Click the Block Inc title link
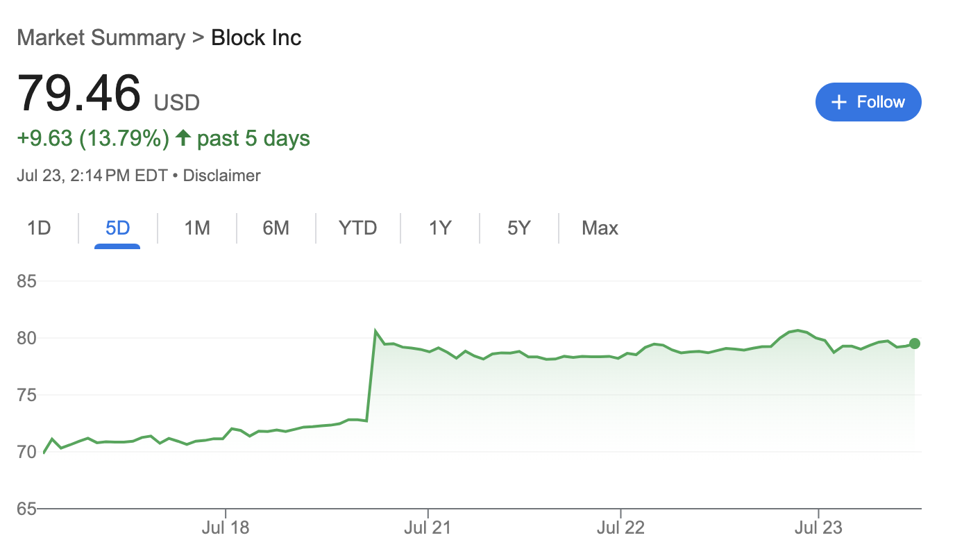 click(255, 37)
